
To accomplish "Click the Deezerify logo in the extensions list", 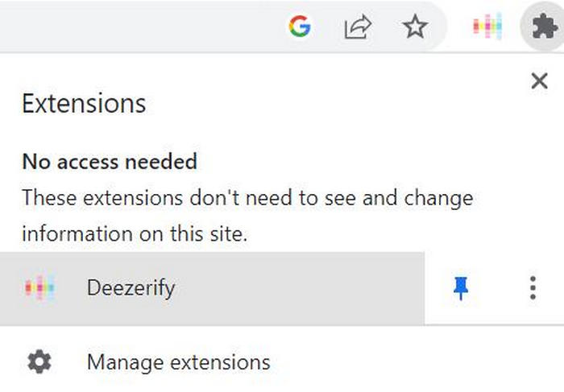I will point(39,287).
